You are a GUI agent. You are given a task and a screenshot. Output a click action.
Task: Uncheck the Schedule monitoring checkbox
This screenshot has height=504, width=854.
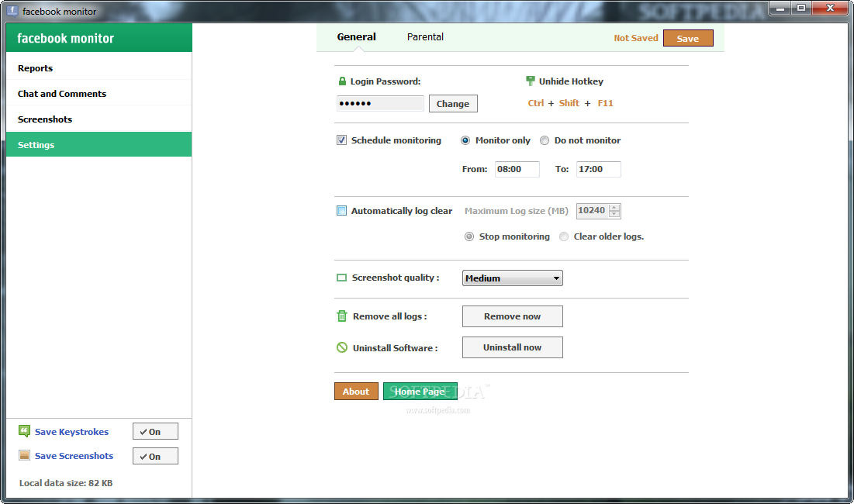pyautogui.click(x=341, y=140)
